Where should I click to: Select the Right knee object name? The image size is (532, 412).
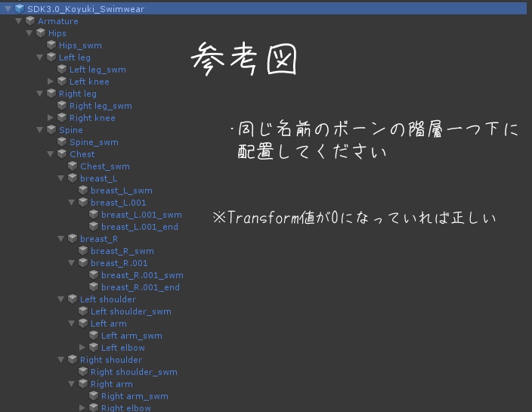92,118
